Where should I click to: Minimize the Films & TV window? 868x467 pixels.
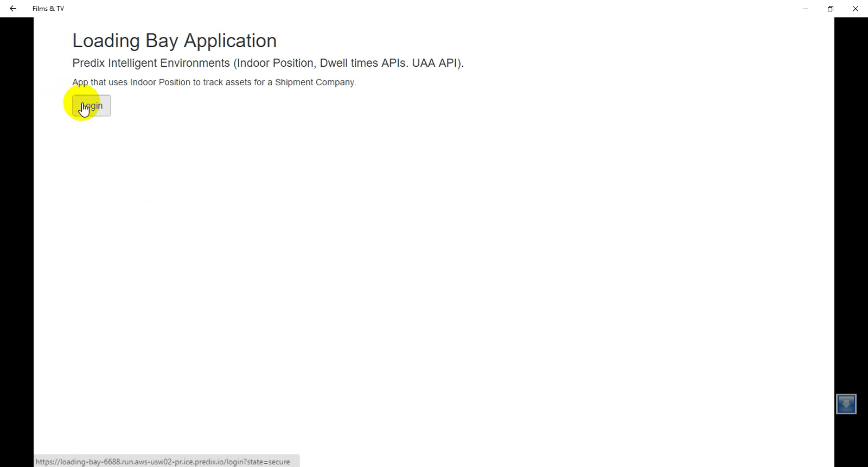click(x=806, y=9)
